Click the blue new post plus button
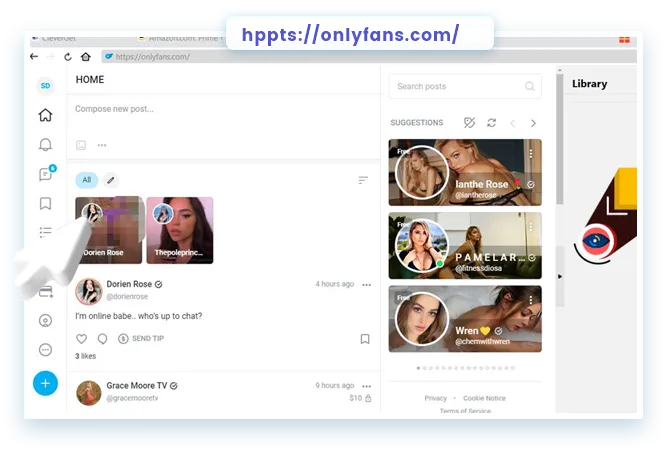Image resolution: width=664 pixels, height=463 pixels. tap(45, 383)
